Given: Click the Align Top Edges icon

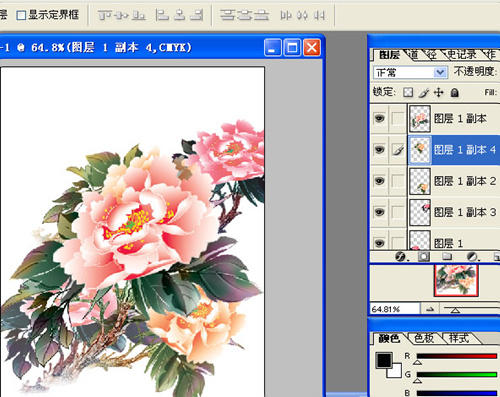Looking at the screenshot, I should (x=105, y=15).
